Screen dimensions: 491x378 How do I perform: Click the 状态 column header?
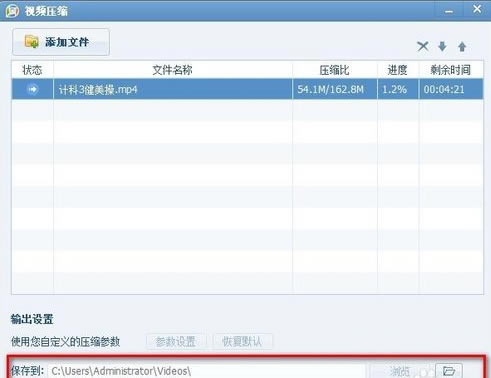tap(32, 70)
